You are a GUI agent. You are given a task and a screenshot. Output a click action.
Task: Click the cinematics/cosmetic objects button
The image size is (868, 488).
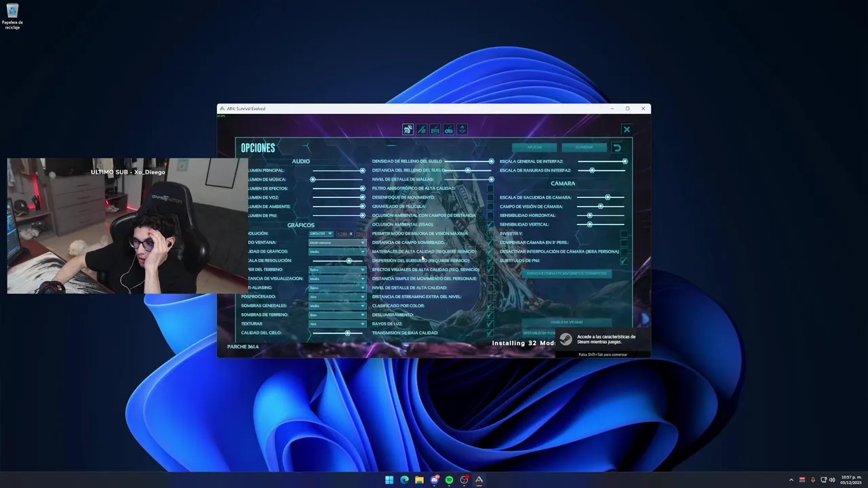[567, 274]
